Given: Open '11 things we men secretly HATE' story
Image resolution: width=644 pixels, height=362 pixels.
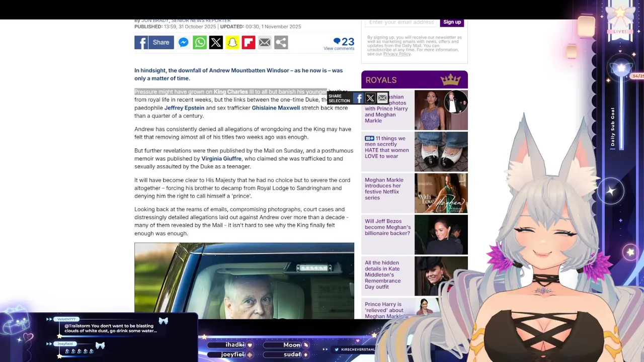Looking at the screenshot, I should coord(386,147).
